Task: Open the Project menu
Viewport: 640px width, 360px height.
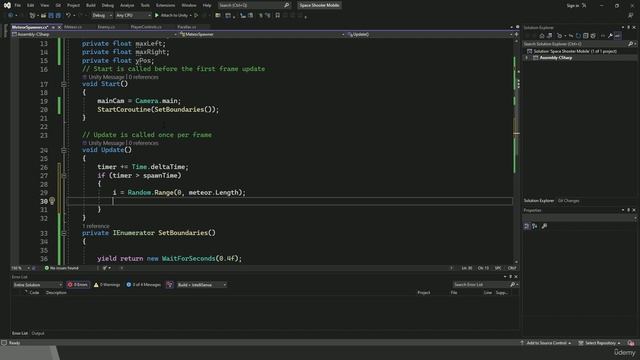Action: (x=73, y=5)
